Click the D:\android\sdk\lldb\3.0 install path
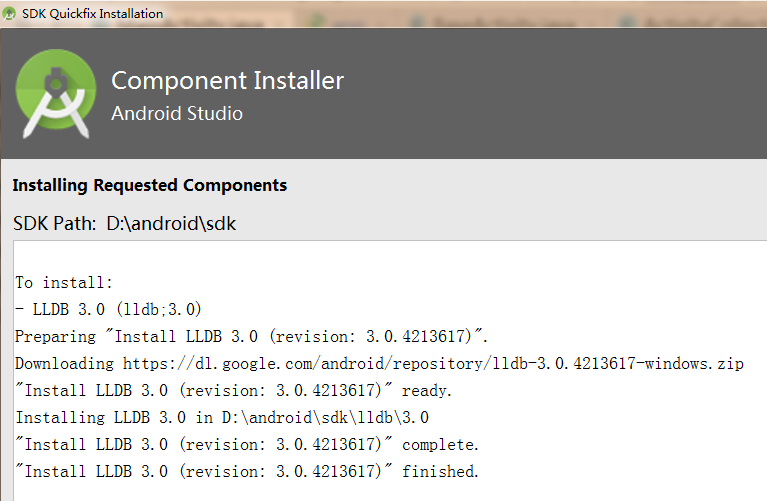 coord(325,417)
